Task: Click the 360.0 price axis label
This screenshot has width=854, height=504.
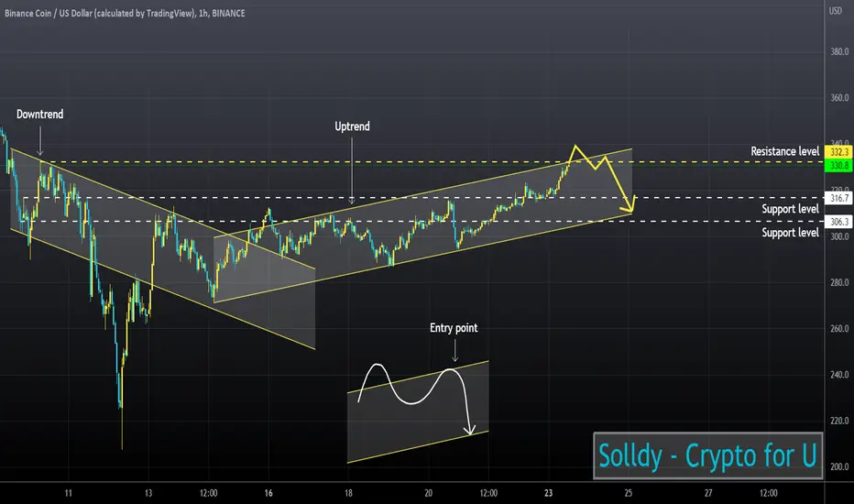Action: tap(839, 98)
